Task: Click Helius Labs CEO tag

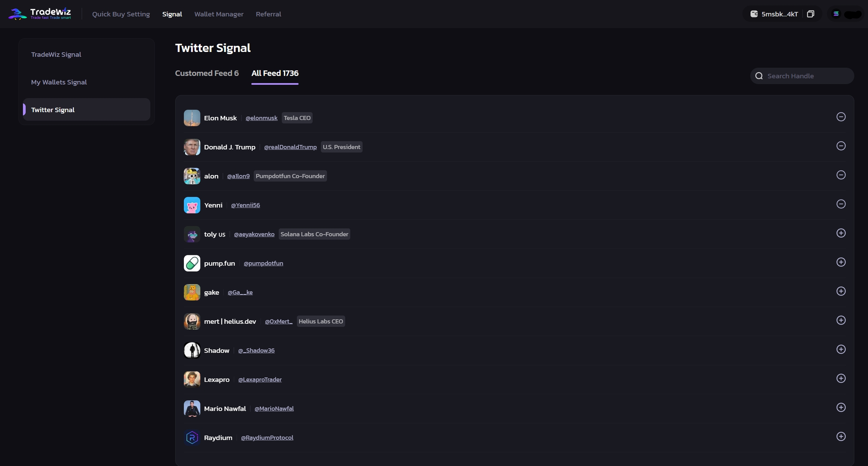Action: click(x=321, y=321)
